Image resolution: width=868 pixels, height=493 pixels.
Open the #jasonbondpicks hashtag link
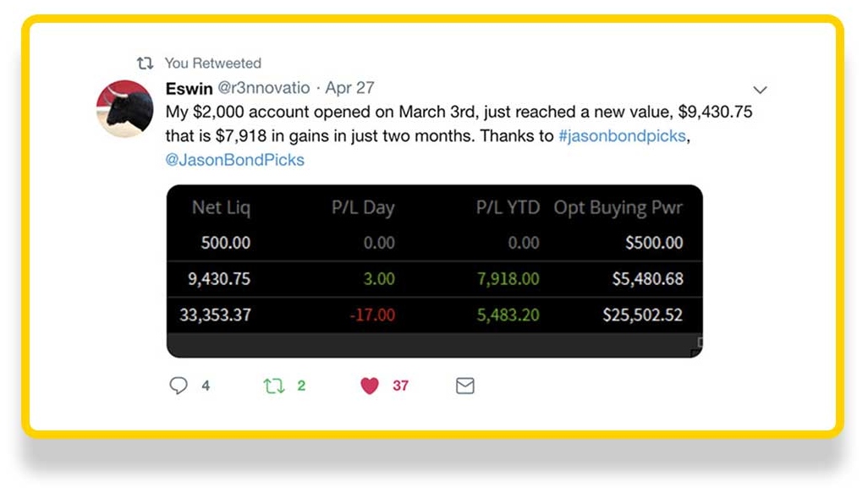coord(622,135)
